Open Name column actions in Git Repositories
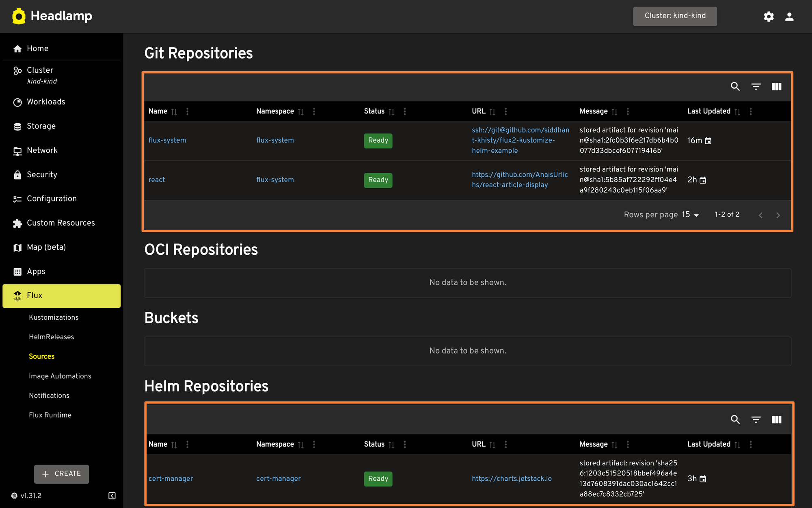 coord(188,111)
